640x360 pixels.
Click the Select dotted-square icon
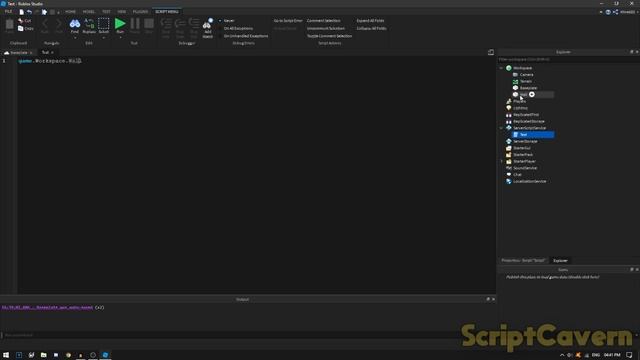[104, 24]
